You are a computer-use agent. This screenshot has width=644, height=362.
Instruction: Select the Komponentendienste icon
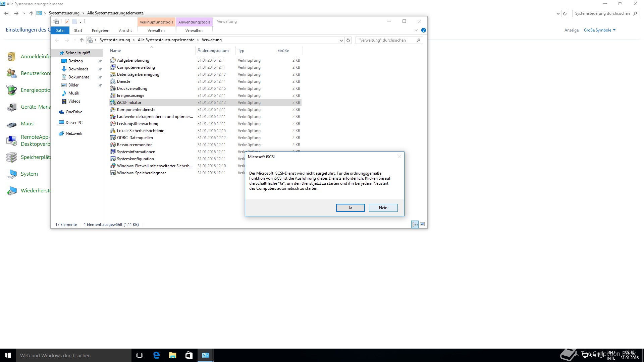pyautogui.click(x=113, y=110)
